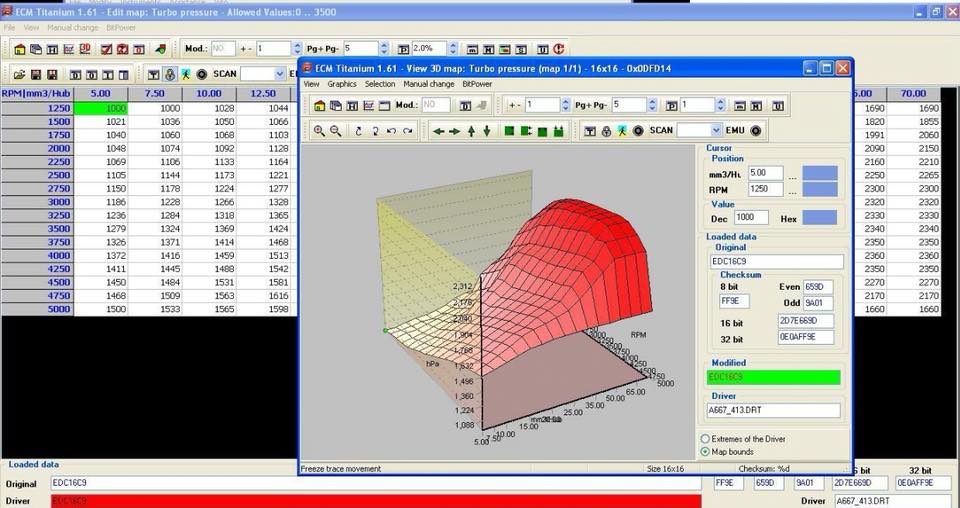Image resolution: width=960 pixels, height=508 pixels.
Task: Click the green bar icon next to S in main toolbar
Action: (504, 49)
